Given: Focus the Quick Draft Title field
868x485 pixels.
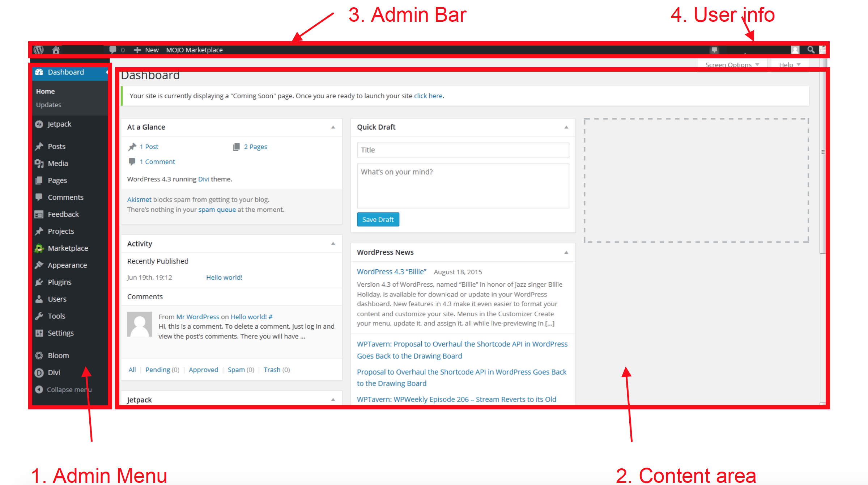Looking at the screenshot, I should 463,150.
